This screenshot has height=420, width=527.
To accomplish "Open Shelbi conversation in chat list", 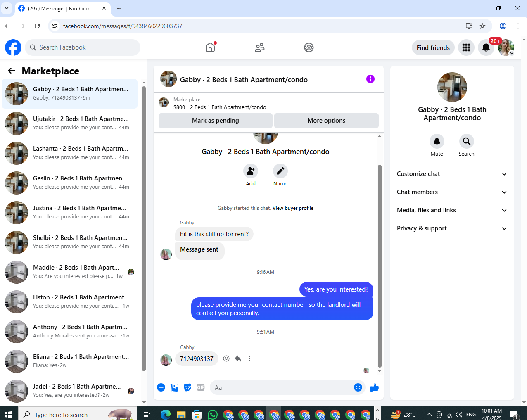I will [70, 242].
